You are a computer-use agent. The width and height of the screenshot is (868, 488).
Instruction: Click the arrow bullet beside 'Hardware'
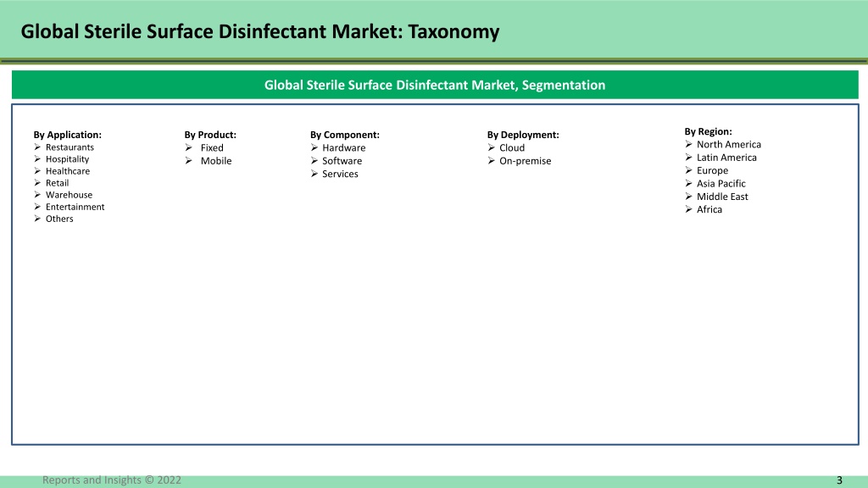pyautogui.click(x=314, y=147)
